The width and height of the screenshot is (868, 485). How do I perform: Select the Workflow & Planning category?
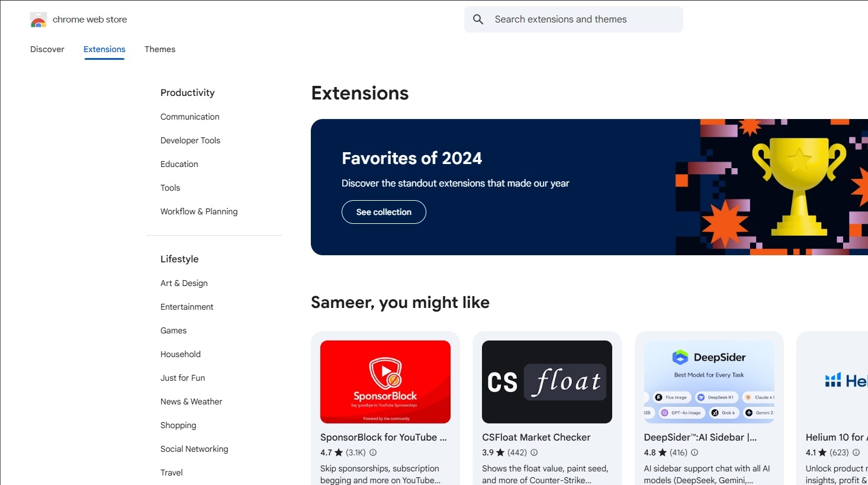coord(199,211)
